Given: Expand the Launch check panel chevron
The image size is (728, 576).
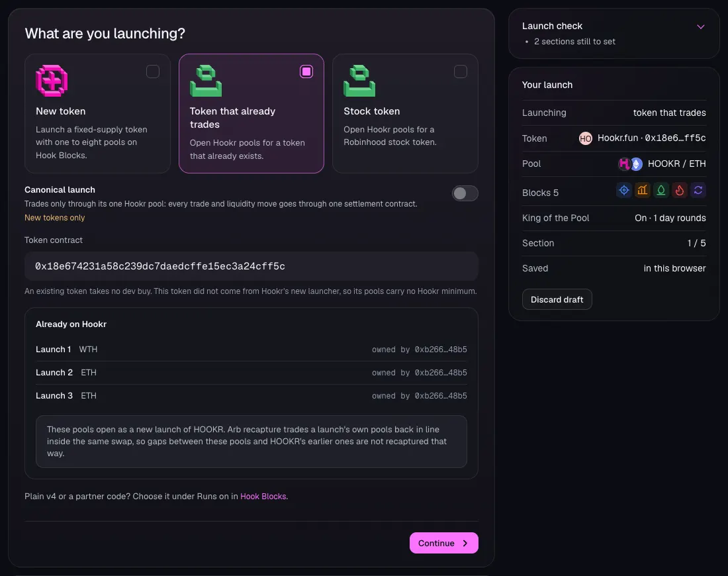Looking at the screenshot, I should tap(701, 27).
